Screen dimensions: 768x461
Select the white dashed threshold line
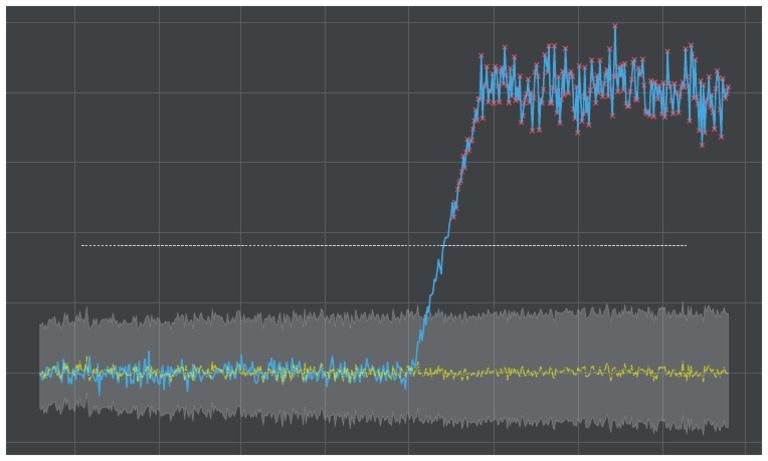coord(384,245)
